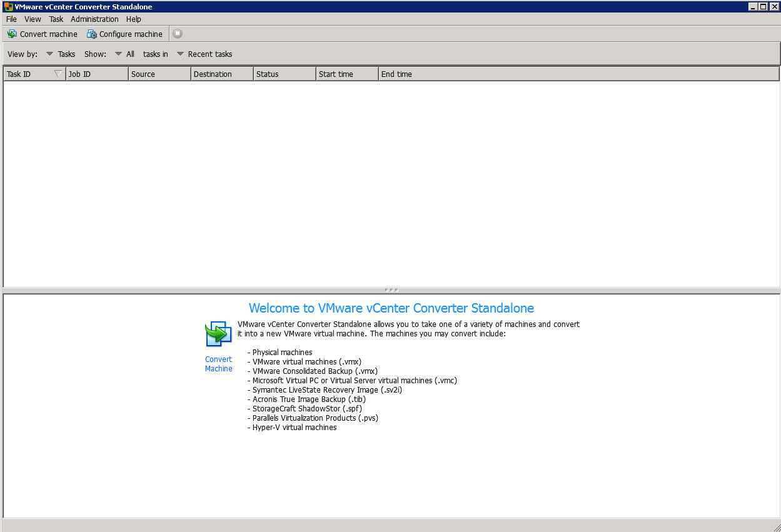Click 'VMware Consolidated Backup (.vmx)' text
Viewport: 781px width, 532px height.
(315, 371)
